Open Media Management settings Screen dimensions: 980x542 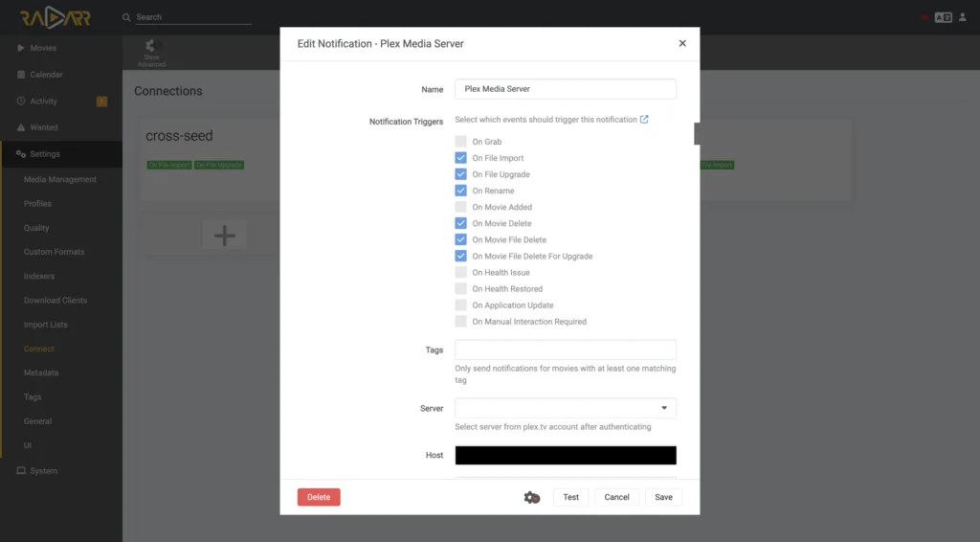click(60, 179)
